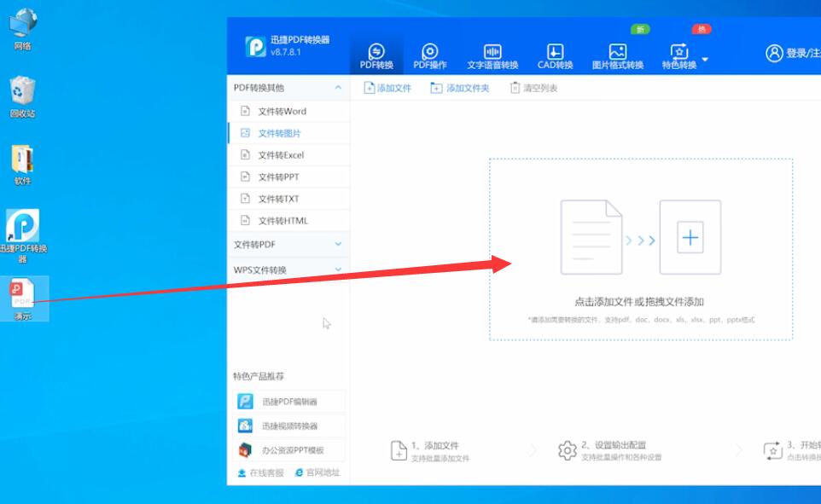Select 文件转TXT in the sidebar

tap(289, 199)
